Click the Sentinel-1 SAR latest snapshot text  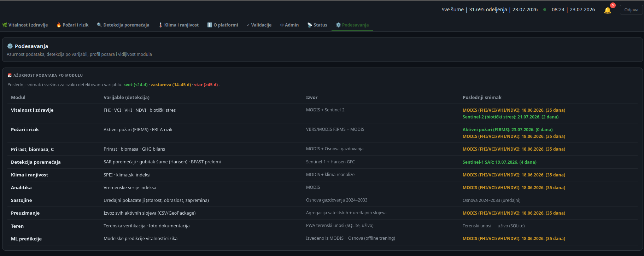[499, 162]
